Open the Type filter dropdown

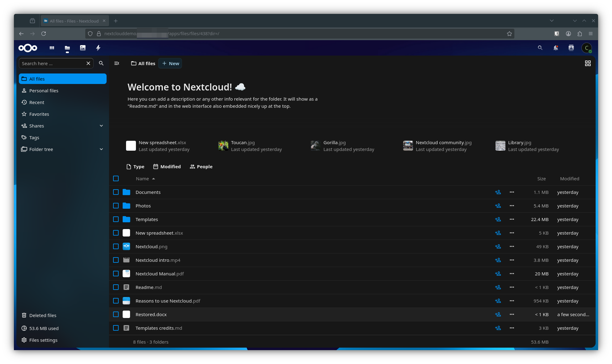(135, 167)
